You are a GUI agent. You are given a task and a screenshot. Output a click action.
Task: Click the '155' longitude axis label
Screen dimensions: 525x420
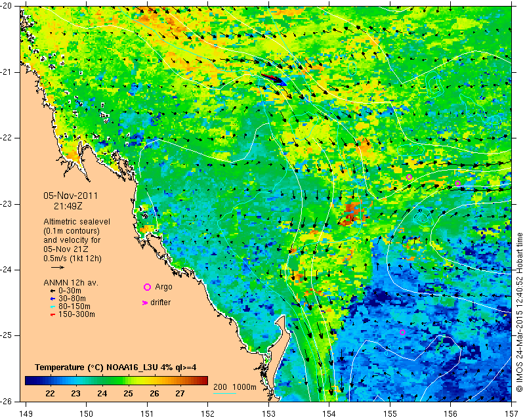[390, 414]
